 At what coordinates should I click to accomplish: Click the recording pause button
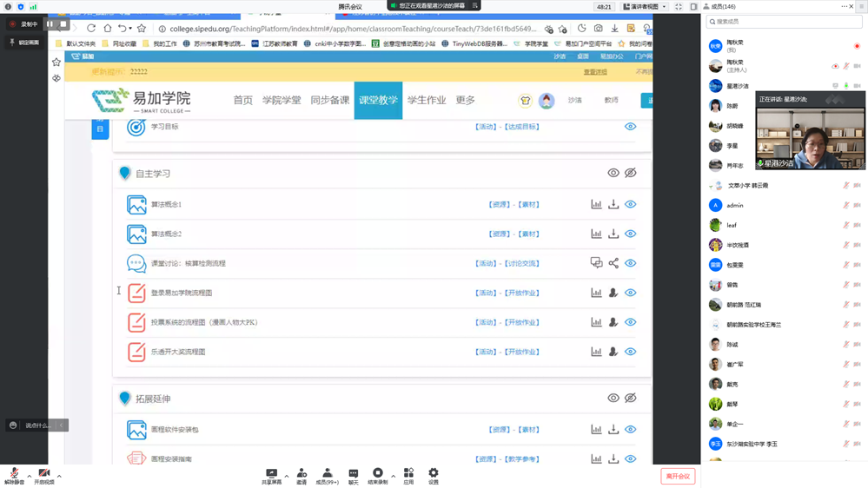[50, 23]
